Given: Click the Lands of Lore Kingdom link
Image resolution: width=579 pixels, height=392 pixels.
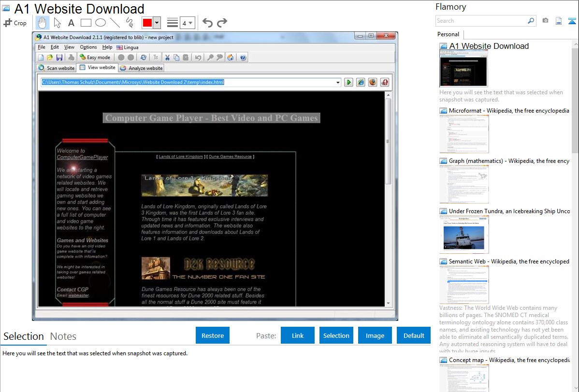Looking at the screenshot, I should 181,157.
